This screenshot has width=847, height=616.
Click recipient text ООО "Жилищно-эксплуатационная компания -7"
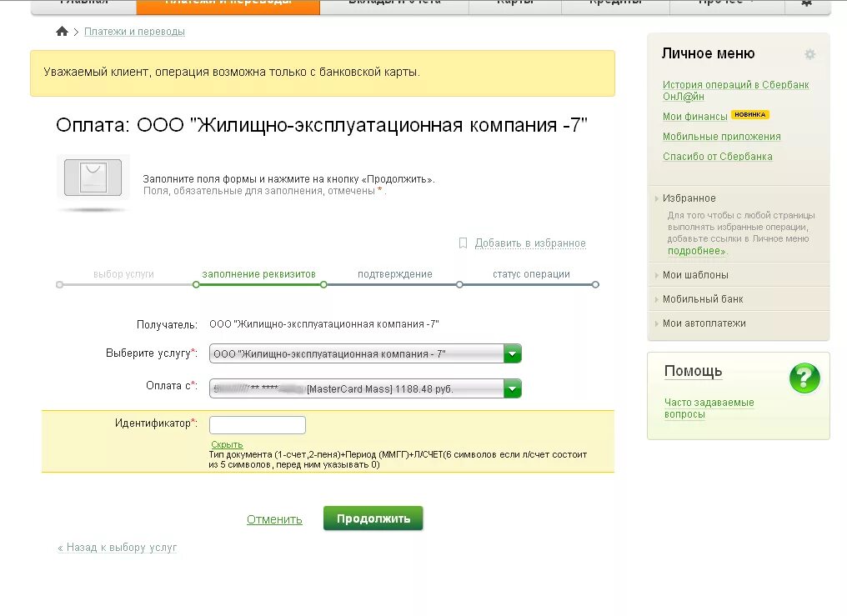324,324
